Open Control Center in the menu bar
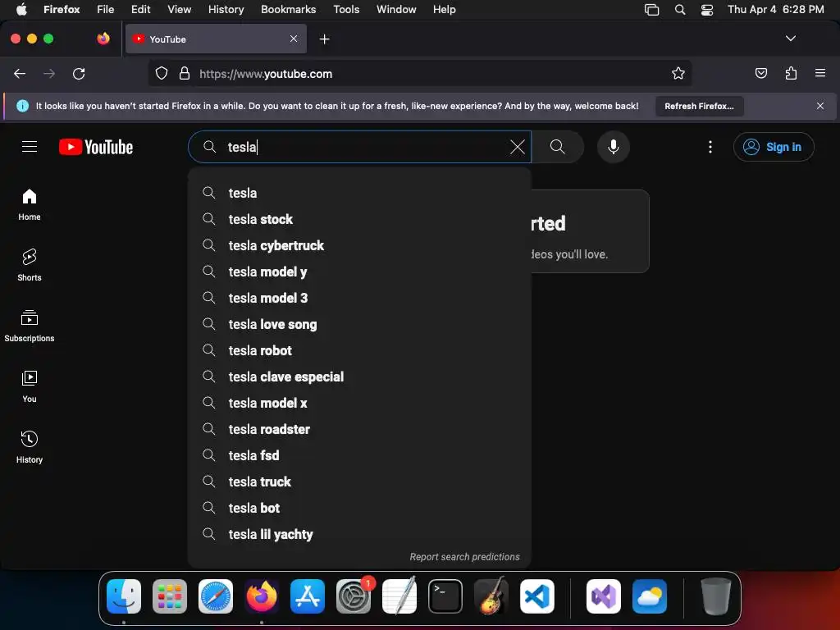The image size is (840, 630). [707, 10]
